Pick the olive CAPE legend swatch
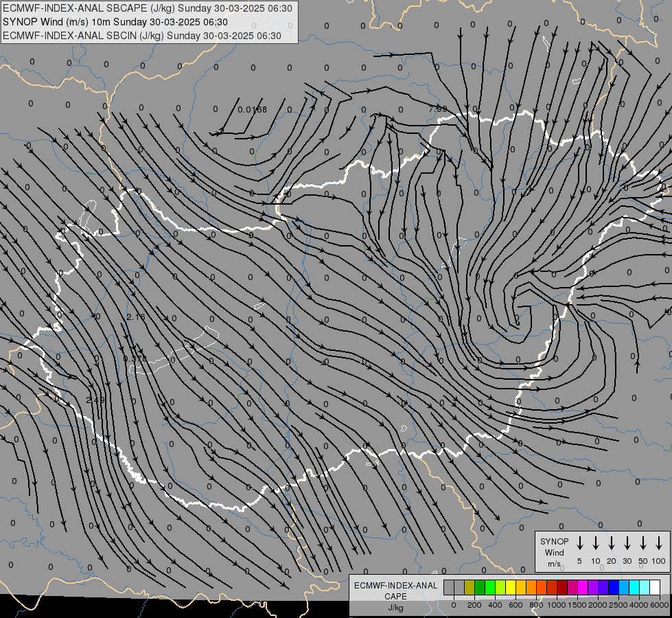 click(470, 587)
